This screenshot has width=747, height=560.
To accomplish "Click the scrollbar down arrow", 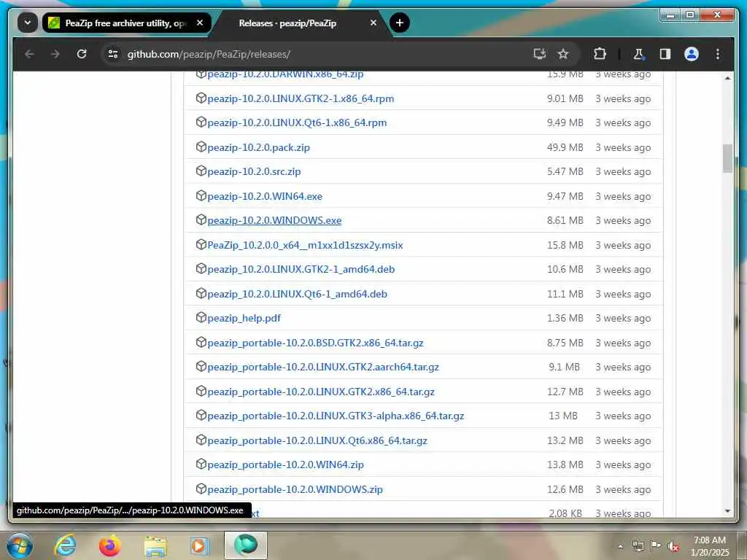I will 727,511.
